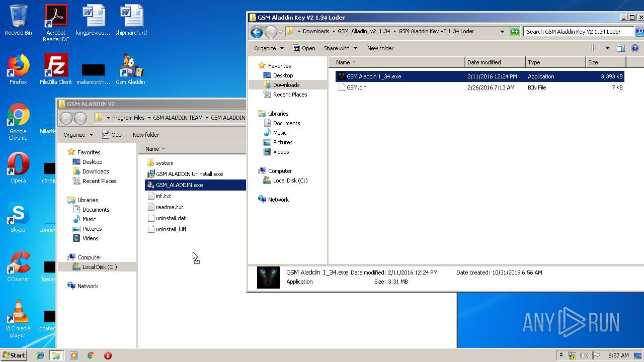This screenshot has height=362, width=644.
Task: Show hidden tray icons arrow
Action: tap(561, 355)
